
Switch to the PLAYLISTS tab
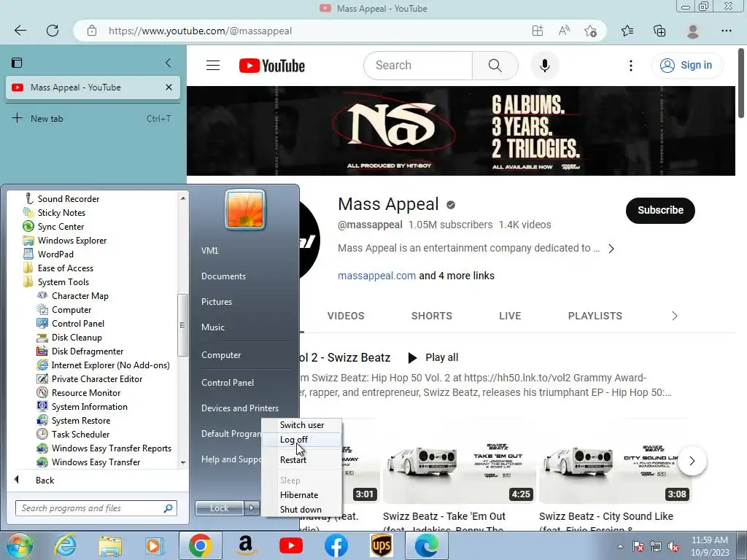[595, 316]
